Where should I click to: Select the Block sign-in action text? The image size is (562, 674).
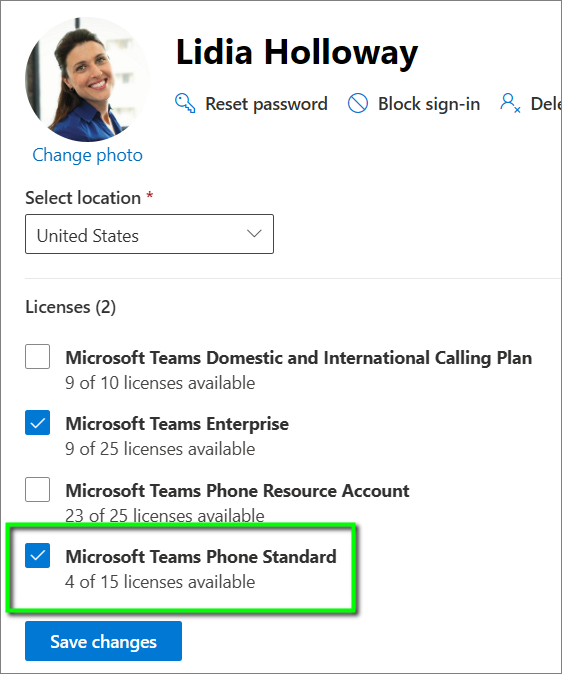point(429,104)
